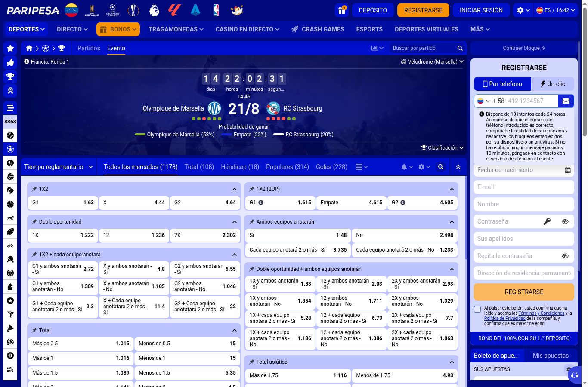588x387 pixels.
Task: Open the ES language and time dropdown
Action: [556, 10]
